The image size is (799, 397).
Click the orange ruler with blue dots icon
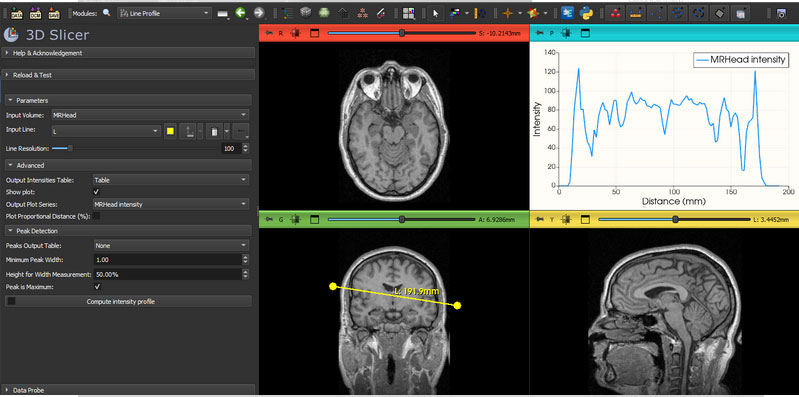(x=481, y=13)
